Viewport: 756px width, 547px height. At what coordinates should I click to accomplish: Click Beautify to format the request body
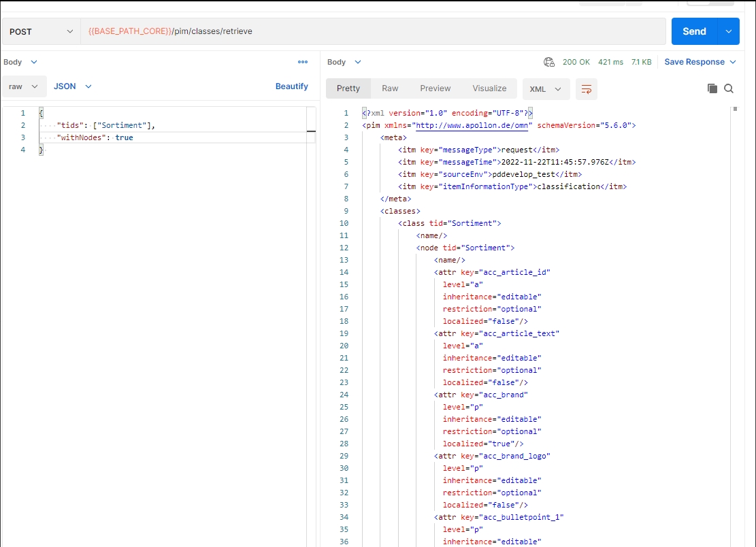pos(291,86)
